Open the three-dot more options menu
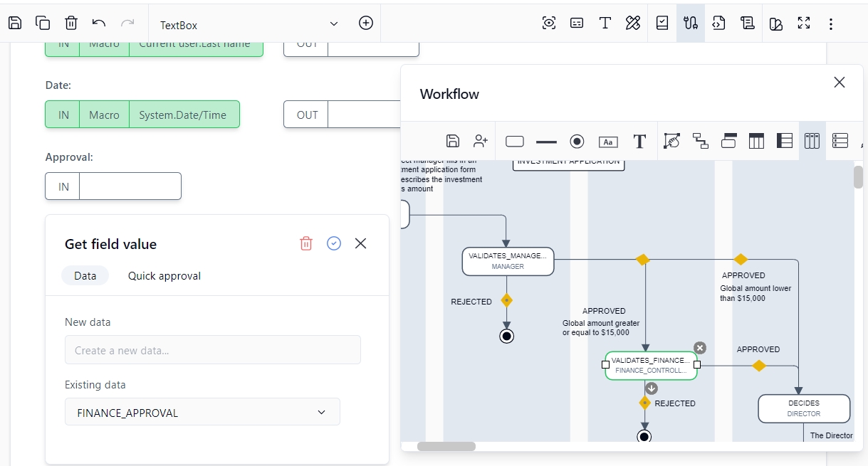Viewport: 868px width, 466px height. click(831, 24)
